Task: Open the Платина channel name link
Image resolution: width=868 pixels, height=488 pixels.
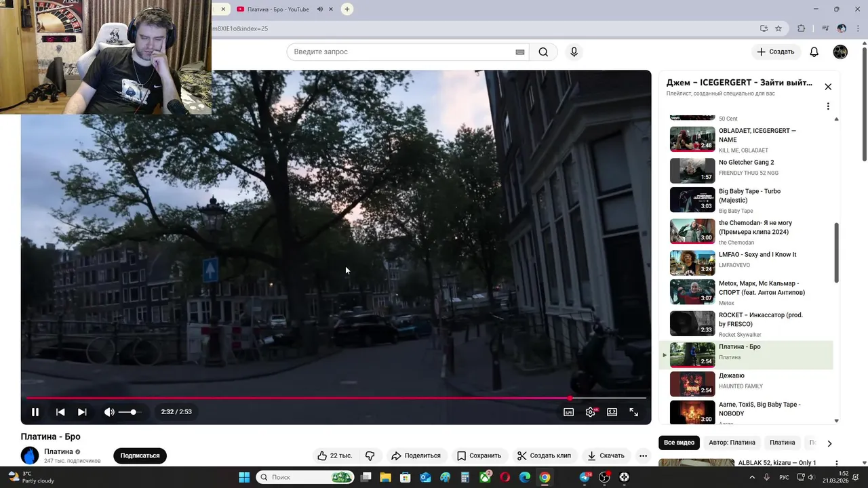Action: click(58, 451)
